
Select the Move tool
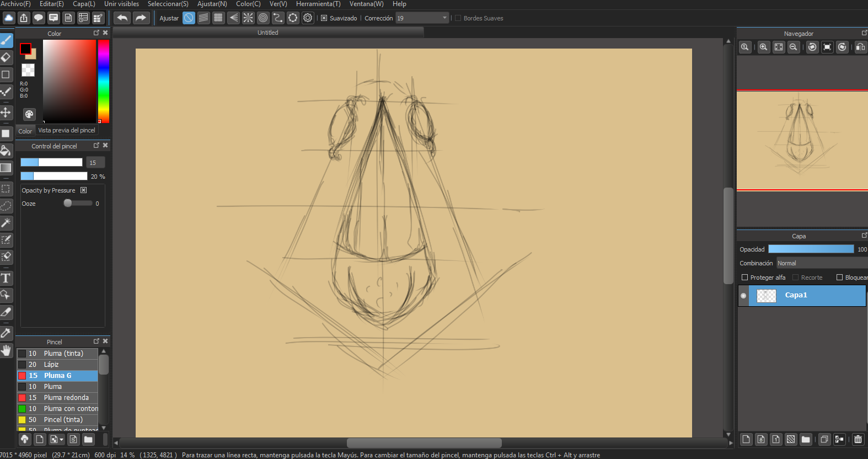pos(6,113)
